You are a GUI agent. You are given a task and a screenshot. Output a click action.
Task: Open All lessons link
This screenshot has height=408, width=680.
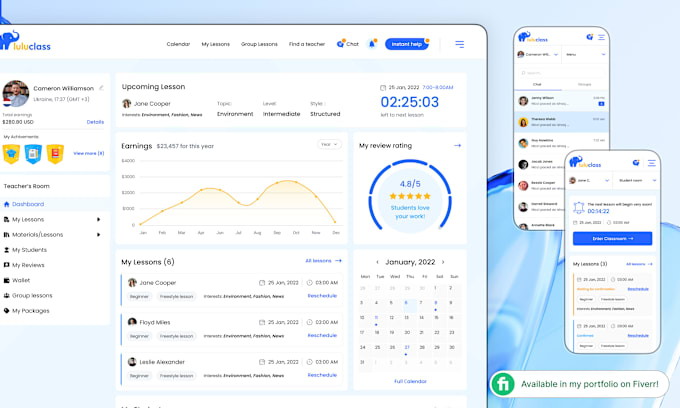323,261
